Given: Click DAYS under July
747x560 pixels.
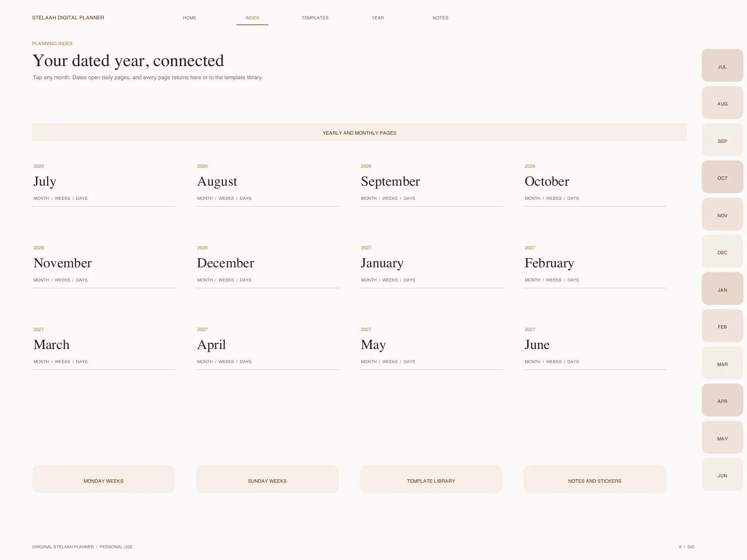Looking at the screenshot, I should [x=82, y=198].
